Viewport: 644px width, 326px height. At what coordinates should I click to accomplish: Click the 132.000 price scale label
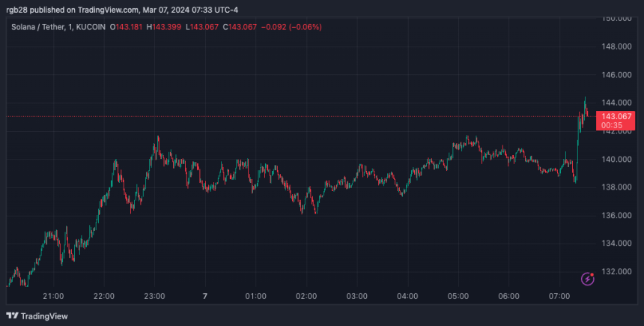(618, 271)
